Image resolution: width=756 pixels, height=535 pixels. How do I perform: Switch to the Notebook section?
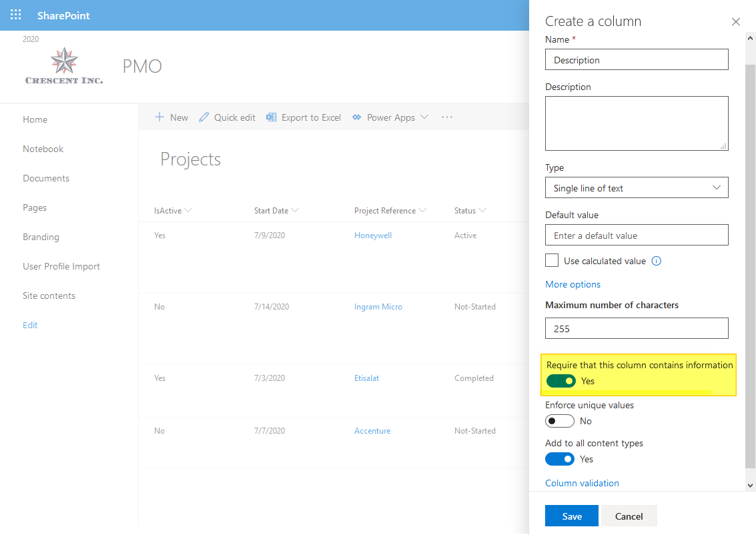[x=43, y=149]
